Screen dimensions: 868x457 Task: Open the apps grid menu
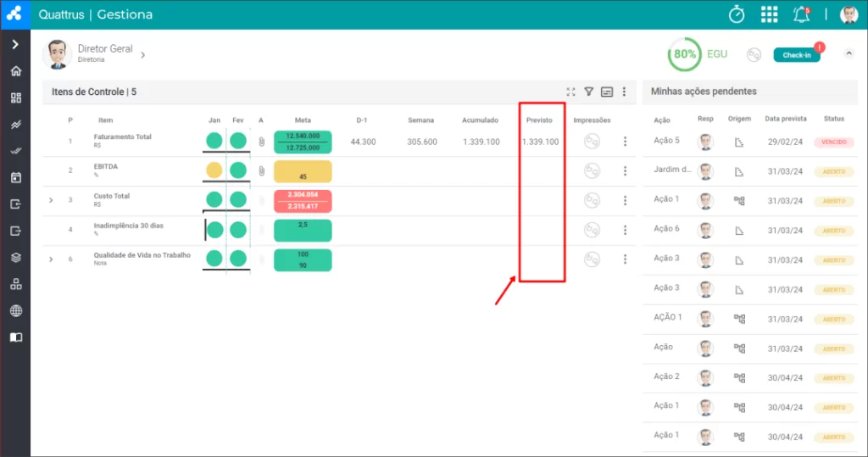coord(769,14)
